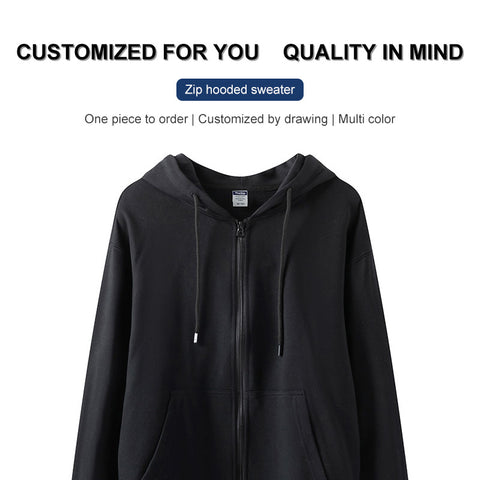Click the left drawstring cord

click(196, 262)
